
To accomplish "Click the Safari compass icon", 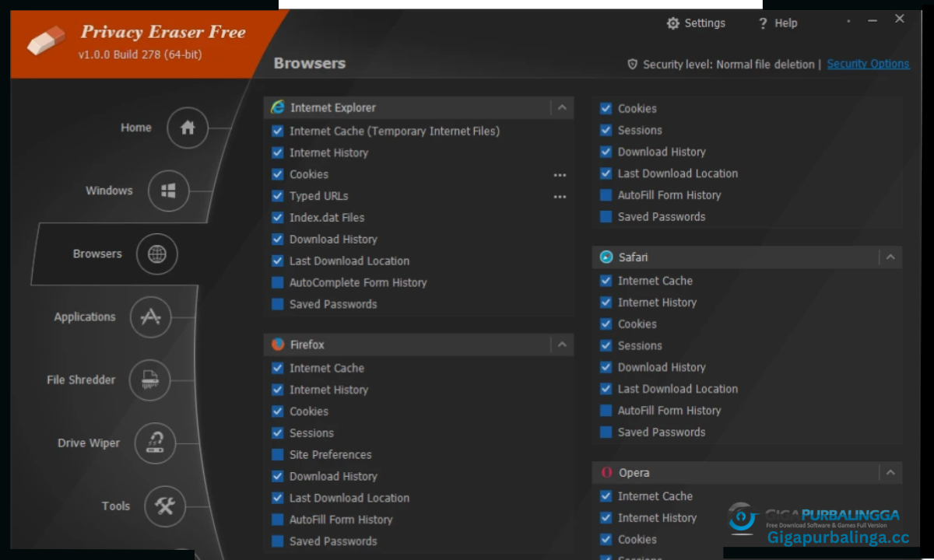I will [606, 257].
